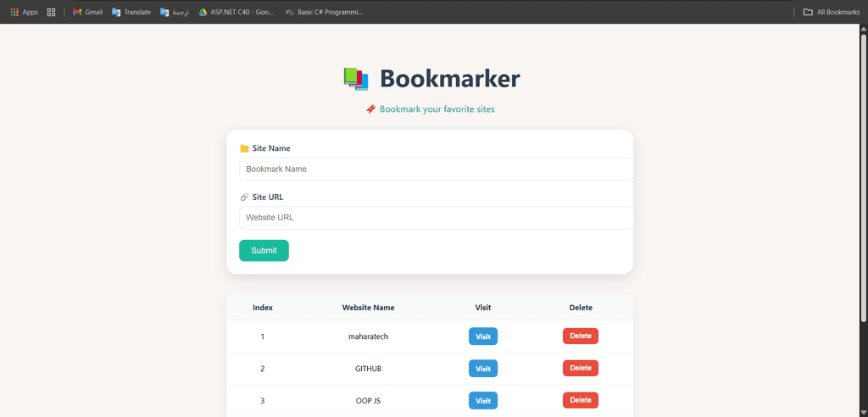Focus the Website URL input field
The width and height of the screenshot is (868, 417).
tap(437, 218)
